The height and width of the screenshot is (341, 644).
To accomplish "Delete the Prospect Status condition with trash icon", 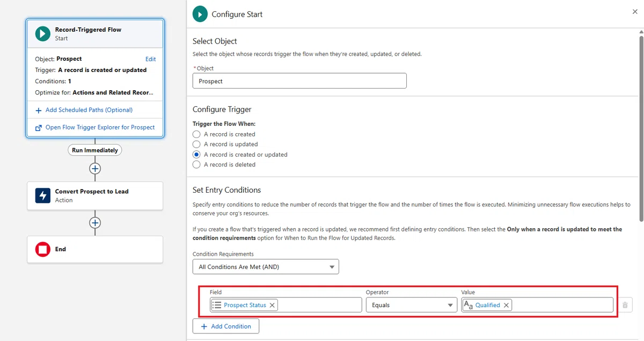I will pos(625,305).
